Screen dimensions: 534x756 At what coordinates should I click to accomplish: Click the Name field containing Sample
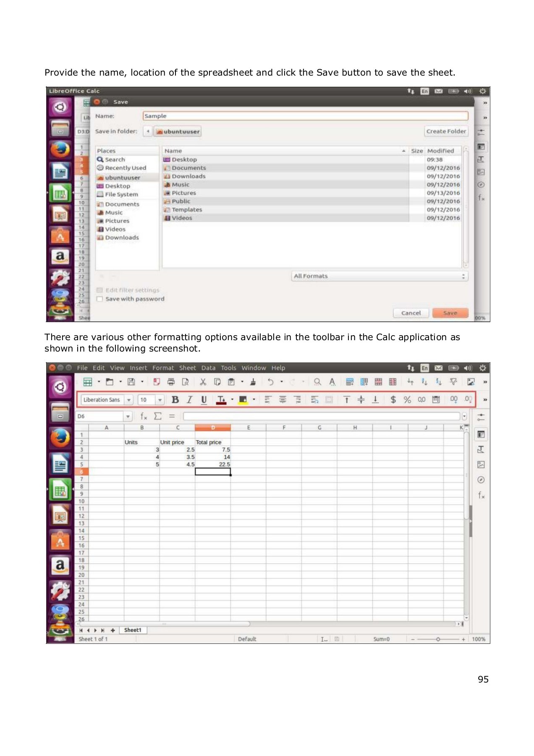click(305, 116)
